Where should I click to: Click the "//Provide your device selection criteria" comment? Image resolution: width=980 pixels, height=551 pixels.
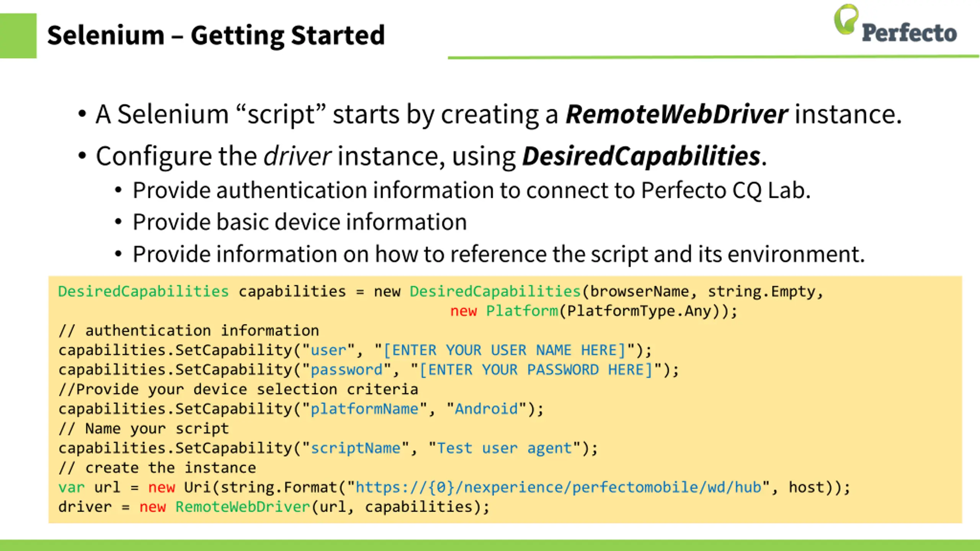pos(238,389)
